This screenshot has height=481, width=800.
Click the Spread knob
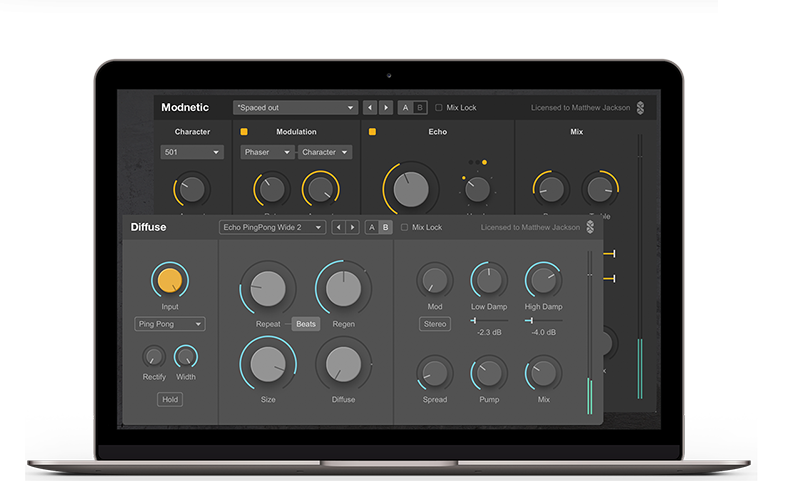(435, 373)
